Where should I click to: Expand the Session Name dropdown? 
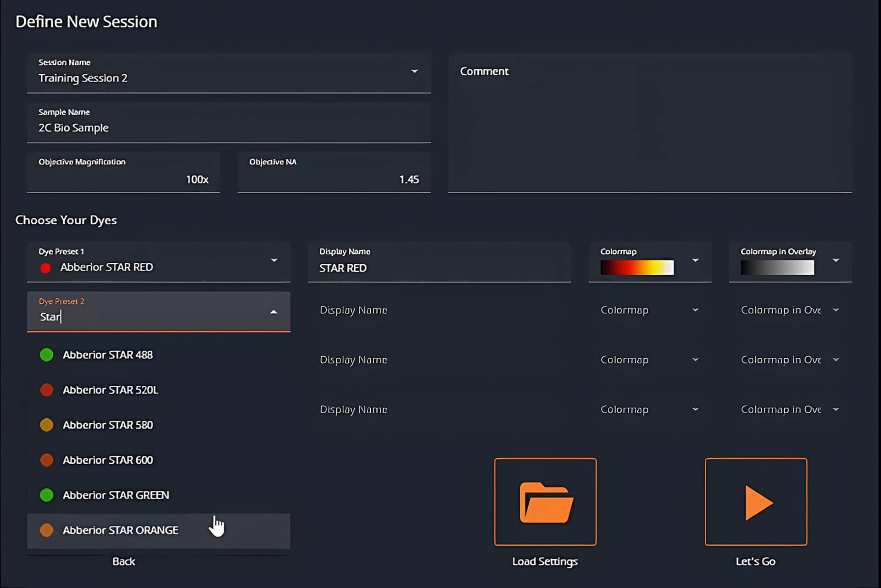[x=414, y=72]
